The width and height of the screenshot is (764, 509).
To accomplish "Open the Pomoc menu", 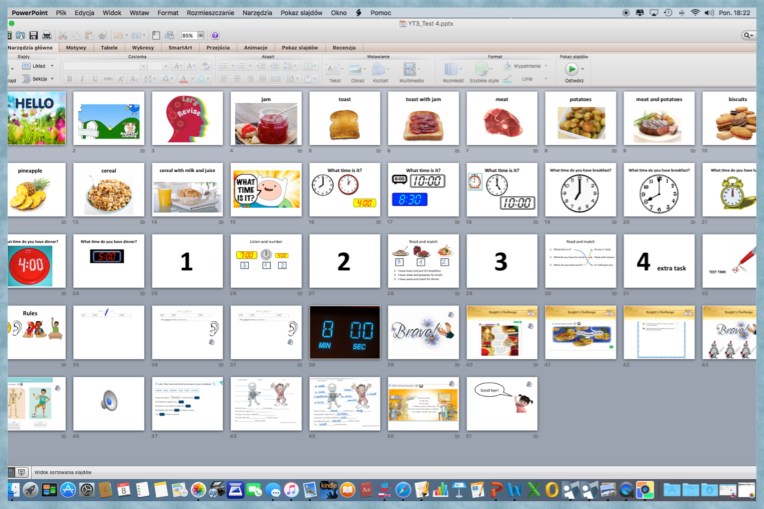I will [x=381, y=13].
